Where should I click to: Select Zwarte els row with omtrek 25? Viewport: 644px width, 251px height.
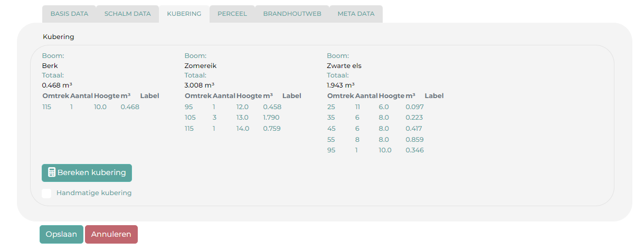(x=375, y=107)
